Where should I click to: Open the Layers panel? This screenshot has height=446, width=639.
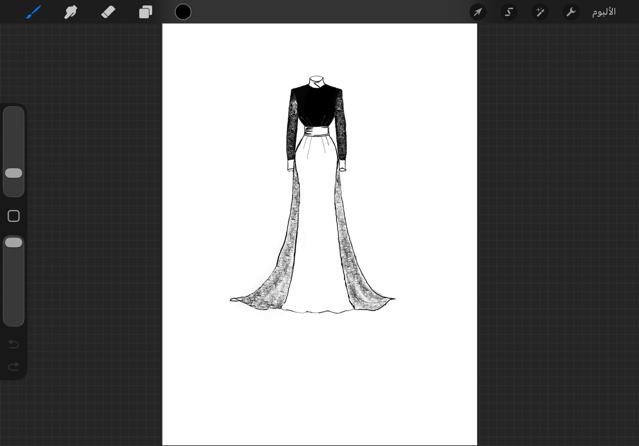(145, 12)
